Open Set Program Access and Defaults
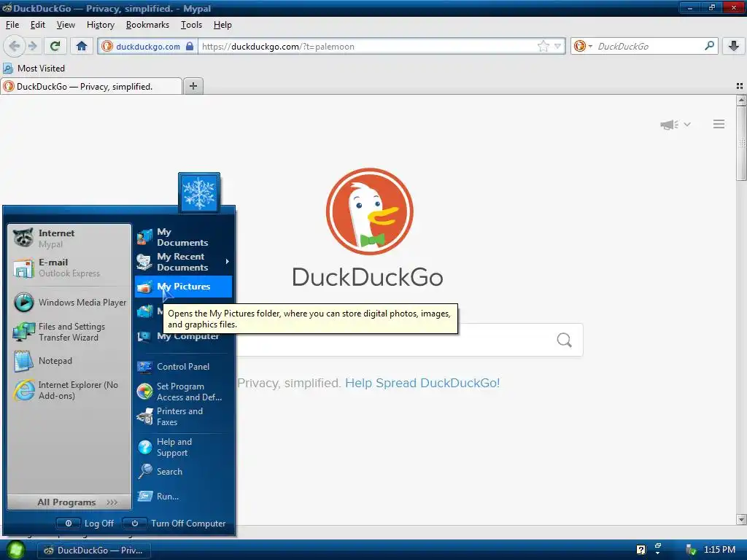This screenshot has height=560, width=747. click(183, 392)
